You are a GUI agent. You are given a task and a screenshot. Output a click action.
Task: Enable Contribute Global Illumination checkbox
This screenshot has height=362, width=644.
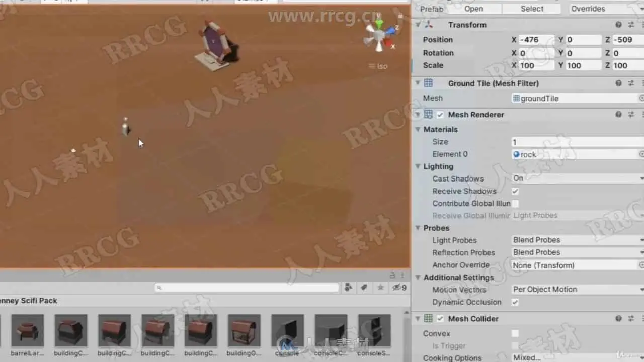coord(515,204)
